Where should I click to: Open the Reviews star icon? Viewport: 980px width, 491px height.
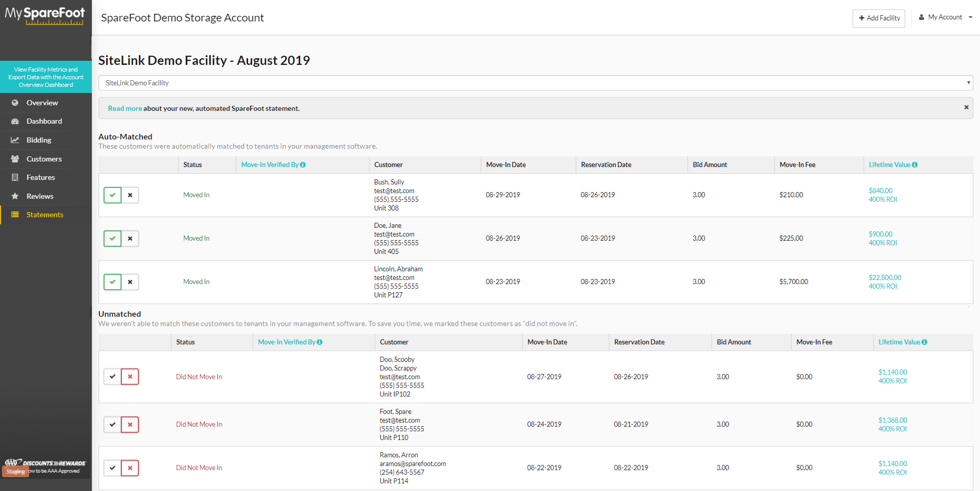click(x=15, y=196)
